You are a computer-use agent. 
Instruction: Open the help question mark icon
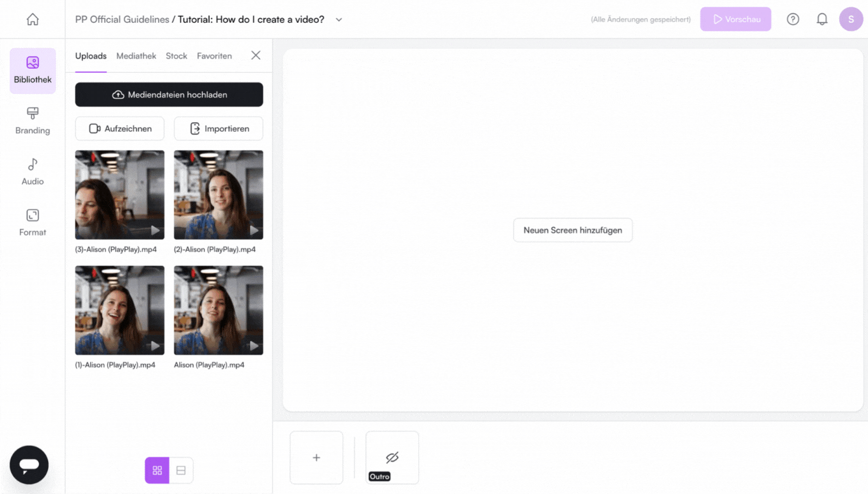point(793,19)
